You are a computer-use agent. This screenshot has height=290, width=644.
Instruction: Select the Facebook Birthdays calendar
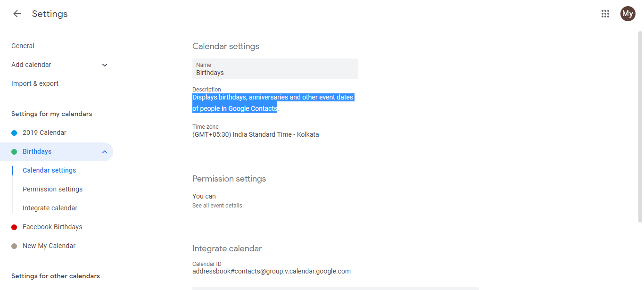[52, 227]
